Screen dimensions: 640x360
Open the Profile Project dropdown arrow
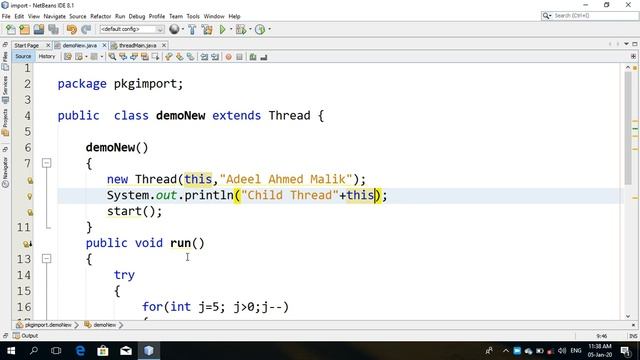[269, 29]
